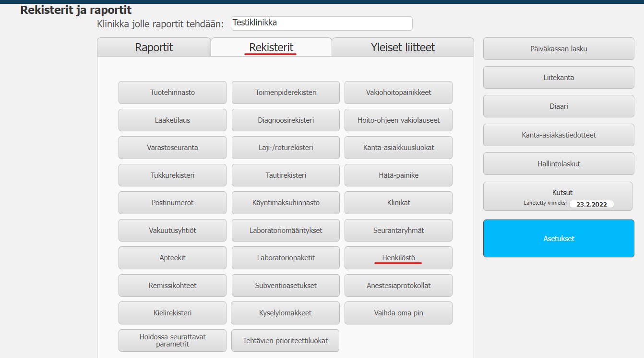
Task: Open Toimenpiderekisteri
Action: tap(286, 92)
